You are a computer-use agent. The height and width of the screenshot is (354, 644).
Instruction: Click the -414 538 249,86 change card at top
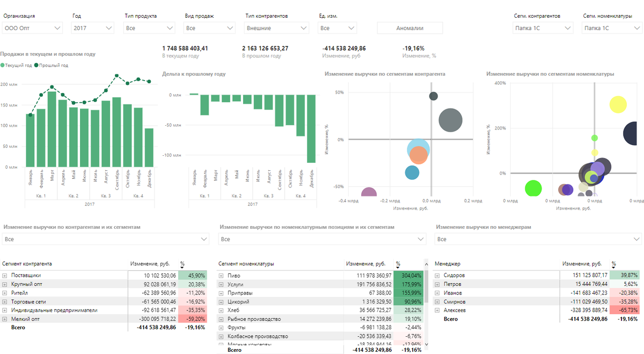[x=344, y=48]
